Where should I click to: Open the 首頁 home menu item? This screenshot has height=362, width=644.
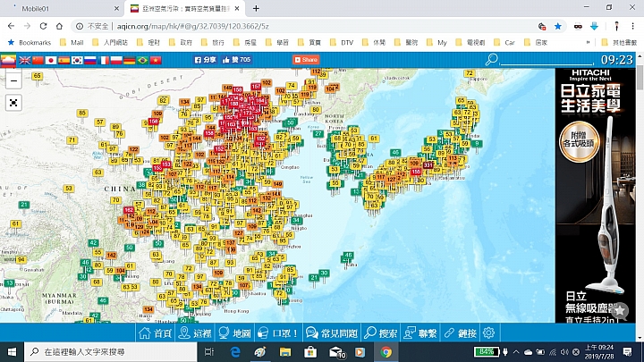click(155, 333)
